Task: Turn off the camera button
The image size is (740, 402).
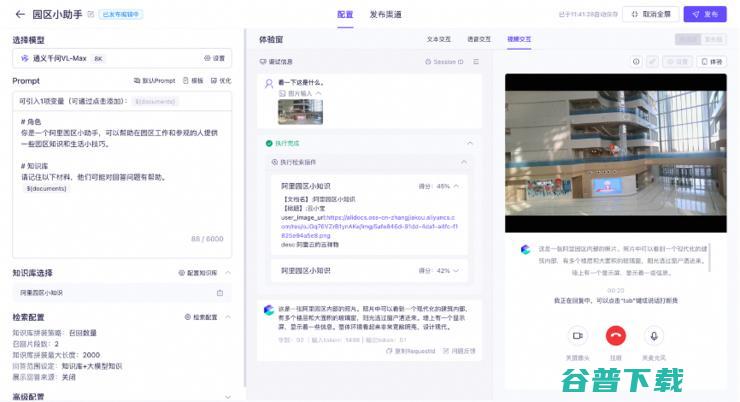Action: click(577, 336)
